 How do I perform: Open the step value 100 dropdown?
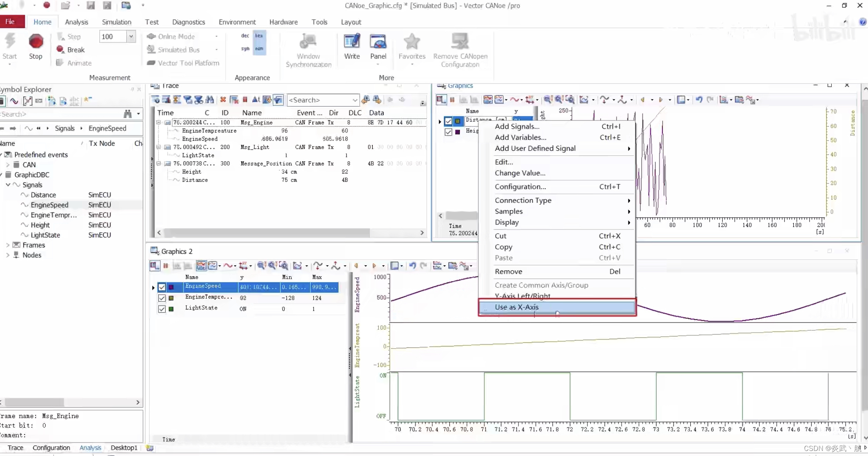[x=131, y=37]
